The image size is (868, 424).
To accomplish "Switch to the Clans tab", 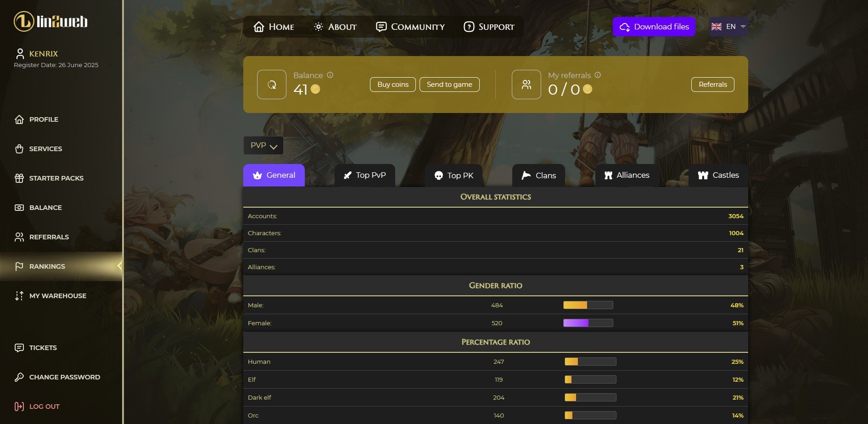I will pyautogui.click(x=538, y=175).
